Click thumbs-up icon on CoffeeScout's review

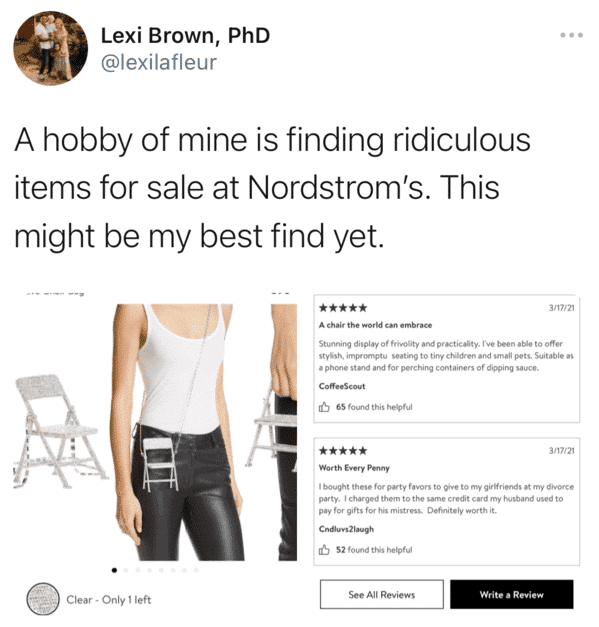click(x=324, y=407)
